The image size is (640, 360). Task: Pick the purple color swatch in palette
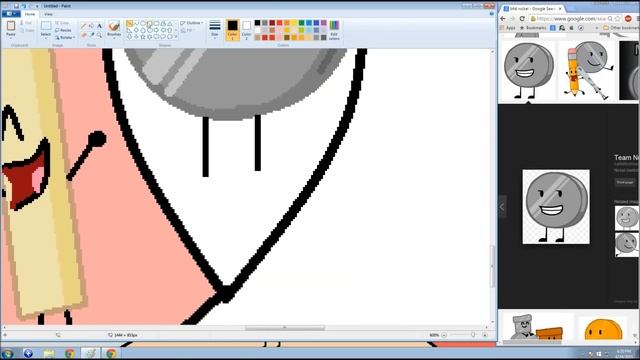point(323,23)
